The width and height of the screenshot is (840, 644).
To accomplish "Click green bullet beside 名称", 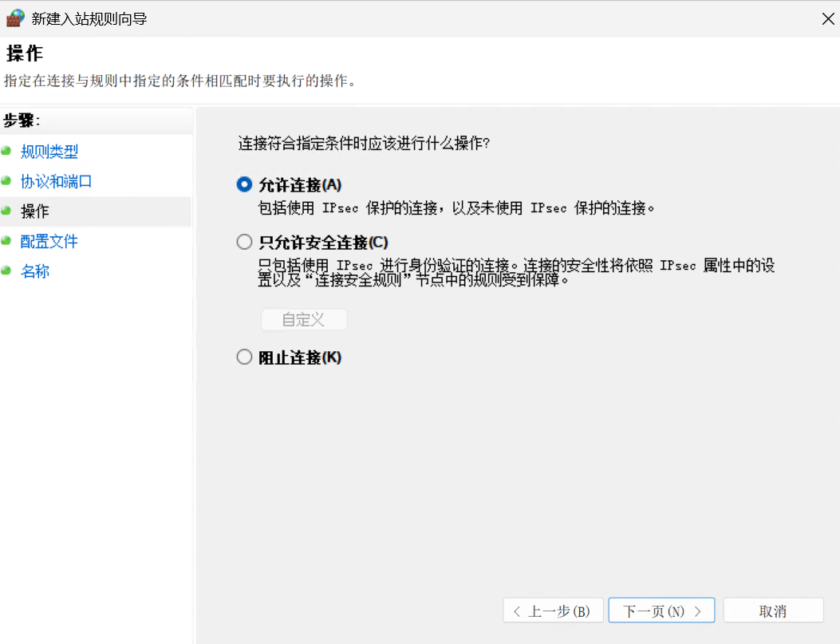I will 6,271.
